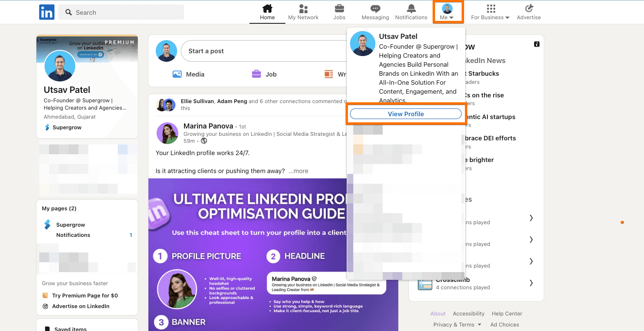Expand the For Business dropdown
Screen dimensions: 644x331
click(490, 12)
